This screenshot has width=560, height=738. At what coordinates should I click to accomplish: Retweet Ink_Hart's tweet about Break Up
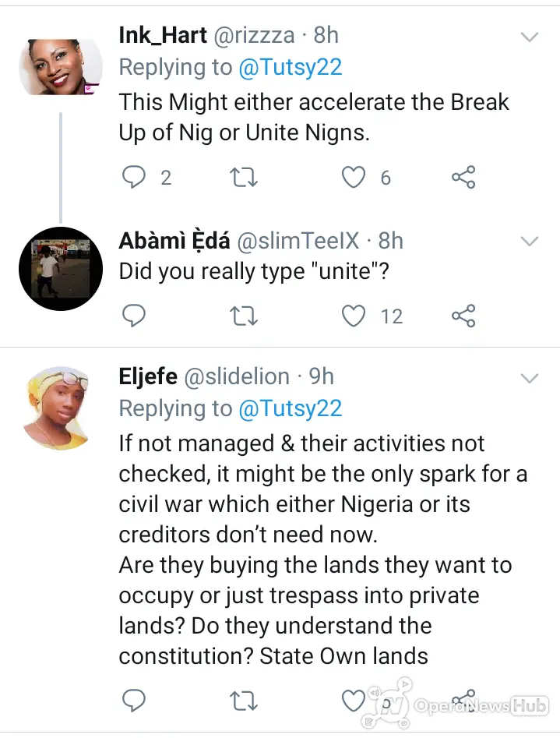244,178
